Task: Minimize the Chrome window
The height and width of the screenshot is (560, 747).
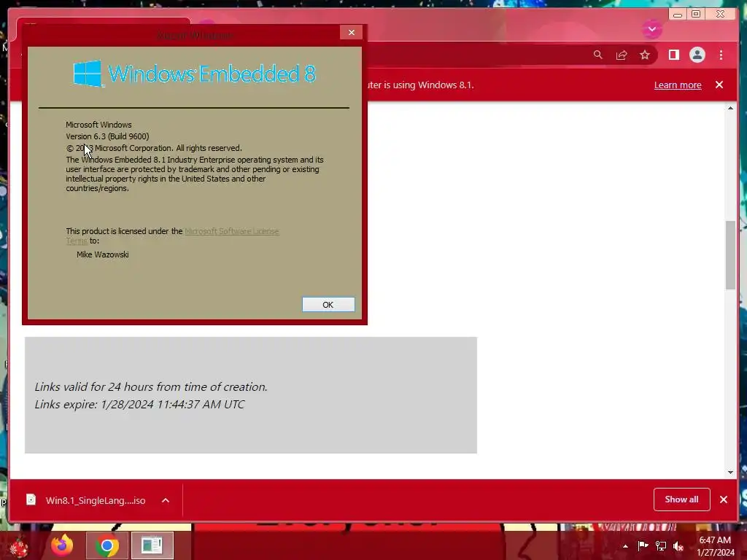Action: pos(678,15)
